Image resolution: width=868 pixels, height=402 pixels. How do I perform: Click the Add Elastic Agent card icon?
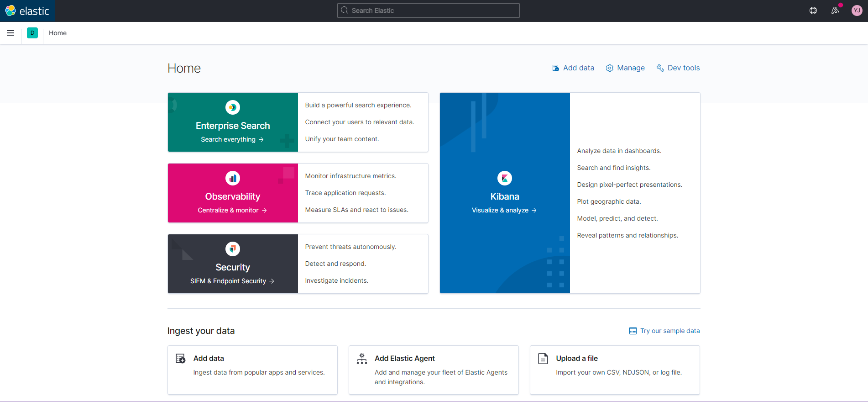[362, 359]
